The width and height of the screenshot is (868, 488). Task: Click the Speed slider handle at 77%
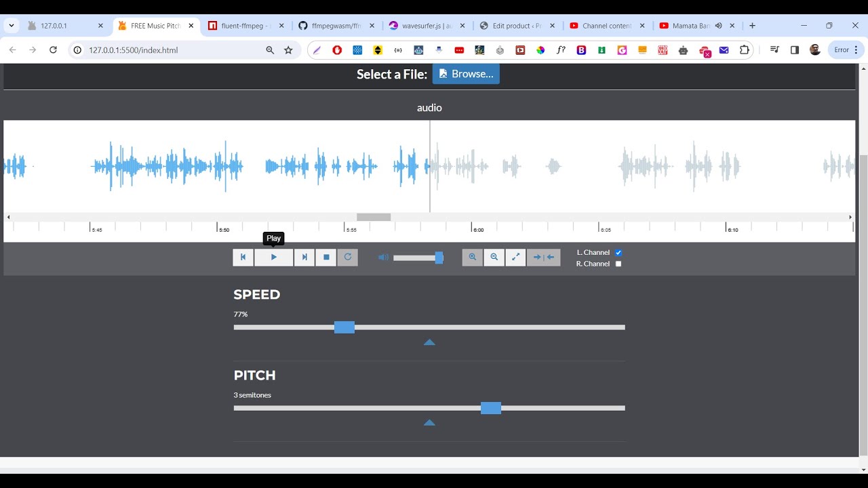(344, 327)
